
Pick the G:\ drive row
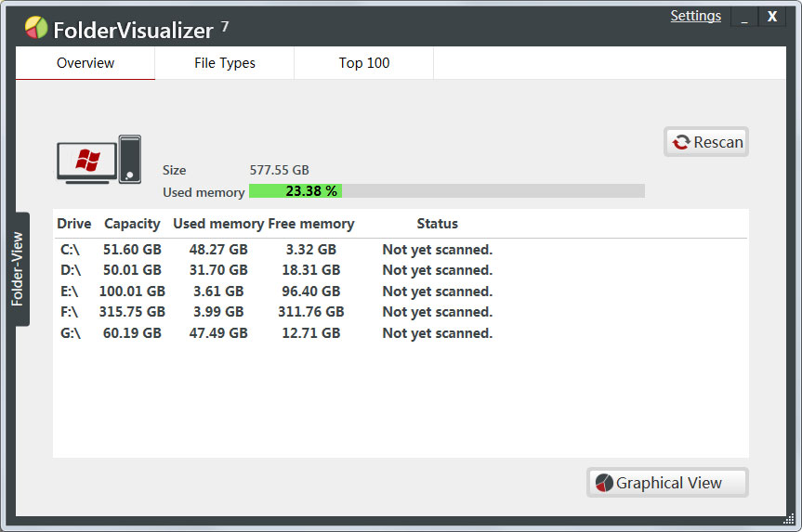pyautogui.click(x=401, y=333)
